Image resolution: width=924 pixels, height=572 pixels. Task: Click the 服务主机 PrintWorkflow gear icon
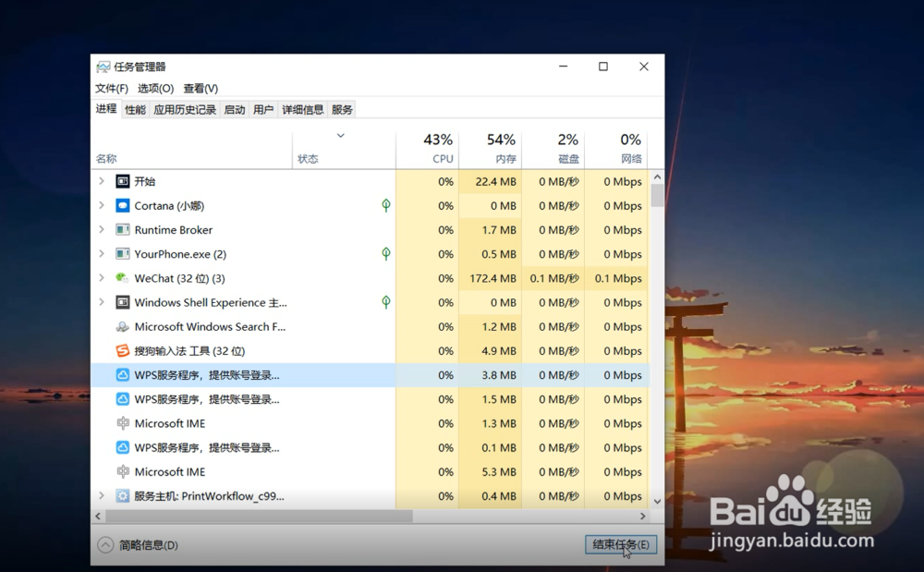point(122,495)
